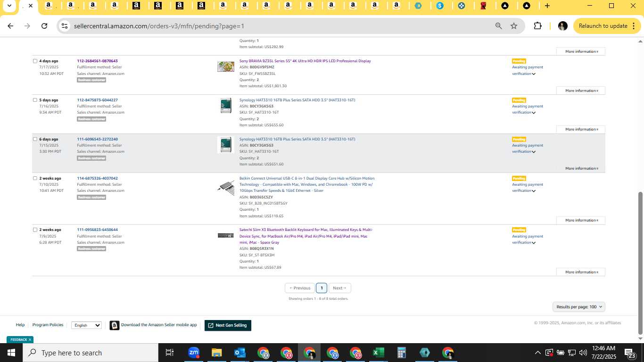Switch to the Skype S tab

tap(440, 6)
